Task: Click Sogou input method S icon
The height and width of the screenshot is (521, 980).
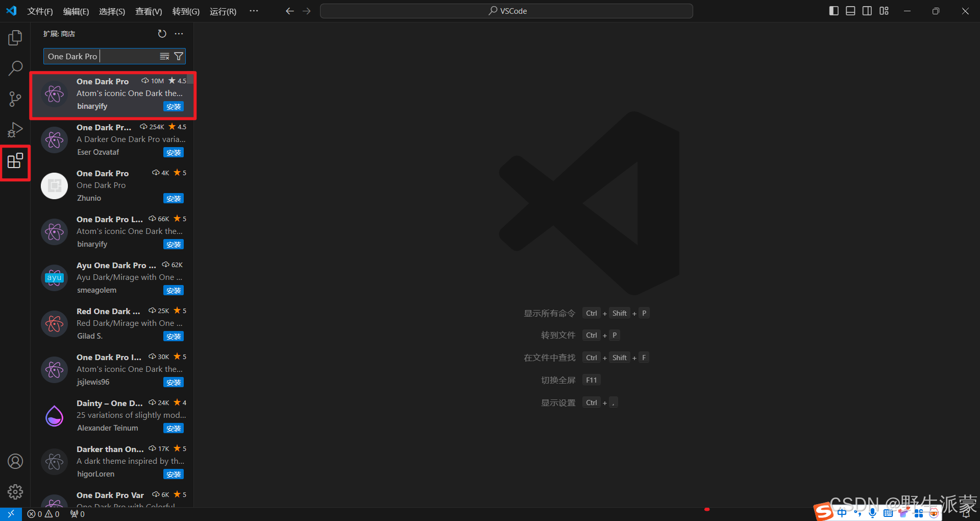Action: point(823,512)
